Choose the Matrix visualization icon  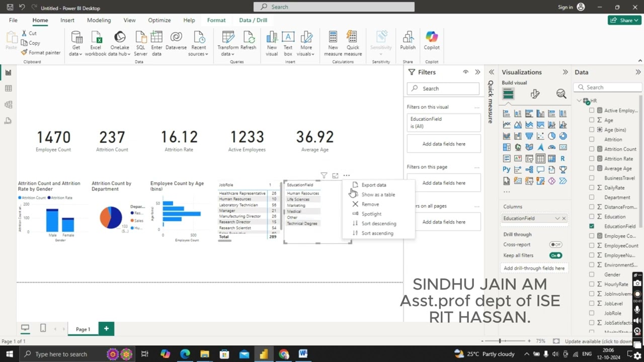pyautogui.click(x=552, y=158)
